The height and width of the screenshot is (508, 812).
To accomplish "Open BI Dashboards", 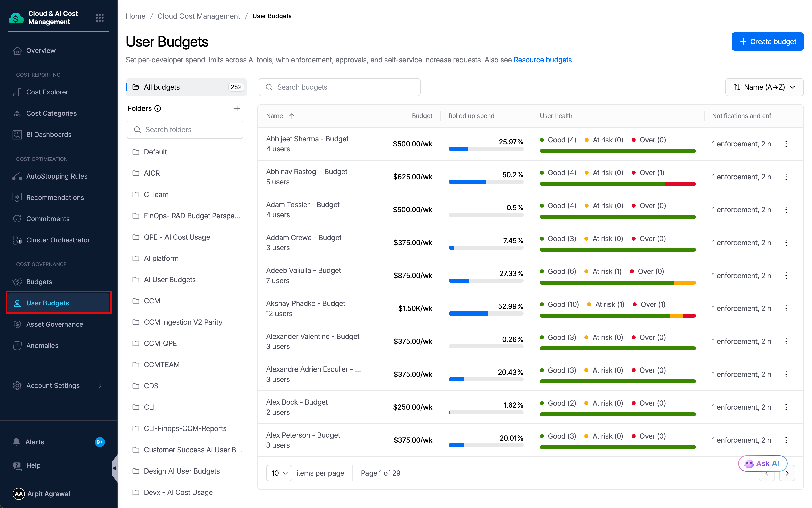I will click(x=49, y=134).
